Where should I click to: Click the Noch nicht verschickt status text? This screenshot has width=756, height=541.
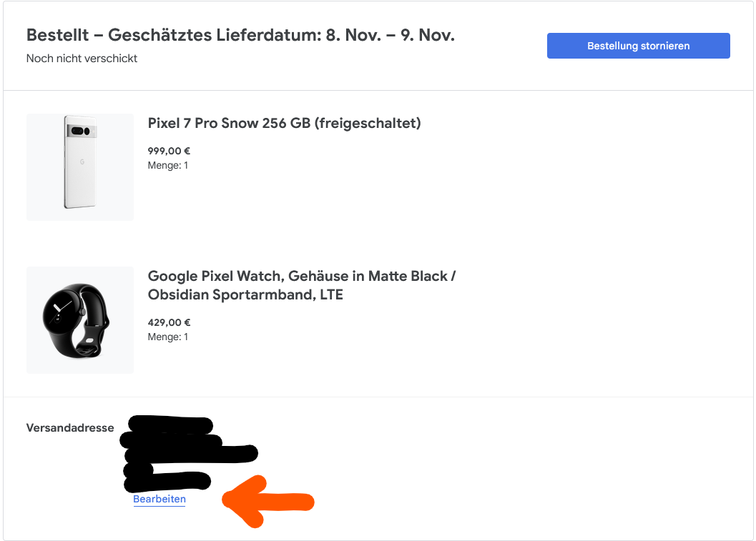[82, 59]
